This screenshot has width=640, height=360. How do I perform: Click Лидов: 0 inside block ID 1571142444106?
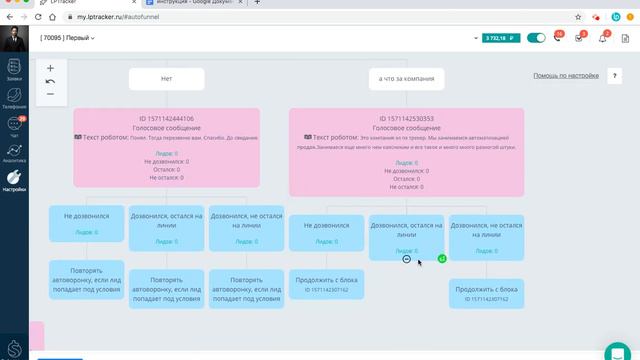pos(167,154)
